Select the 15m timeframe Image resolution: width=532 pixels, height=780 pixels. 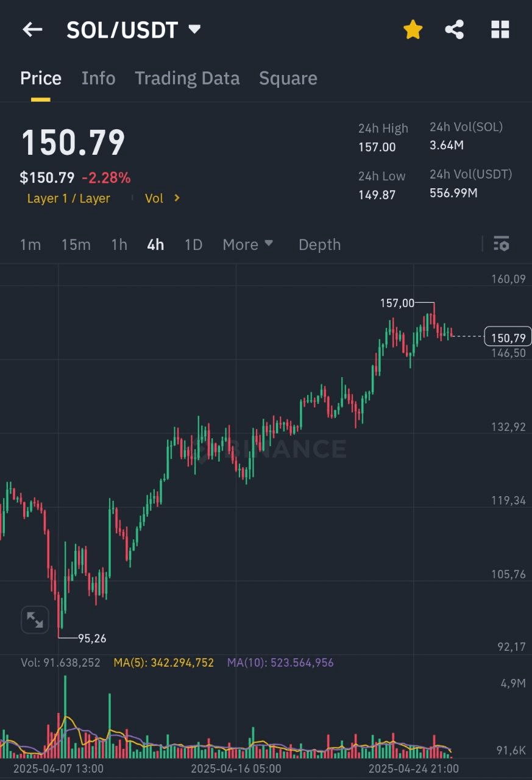pyautogui.click(x=76, y=244)
